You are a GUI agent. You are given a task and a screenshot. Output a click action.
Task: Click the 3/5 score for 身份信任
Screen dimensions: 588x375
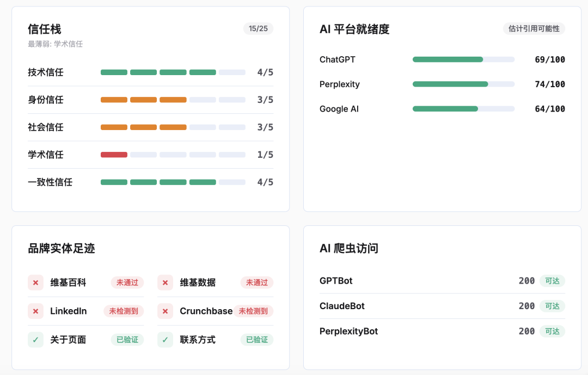(x=265, y=100)
